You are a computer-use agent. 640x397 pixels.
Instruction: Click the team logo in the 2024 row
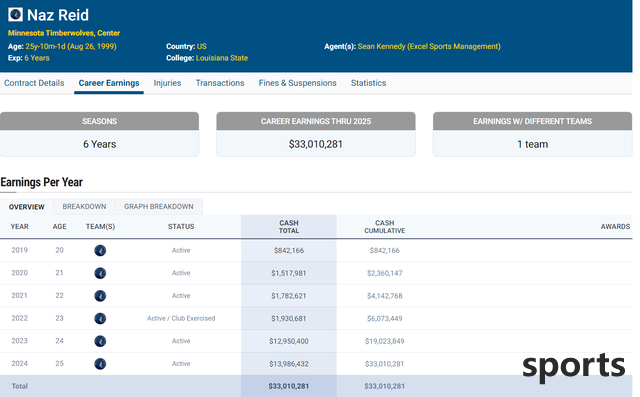coord(100,364)
